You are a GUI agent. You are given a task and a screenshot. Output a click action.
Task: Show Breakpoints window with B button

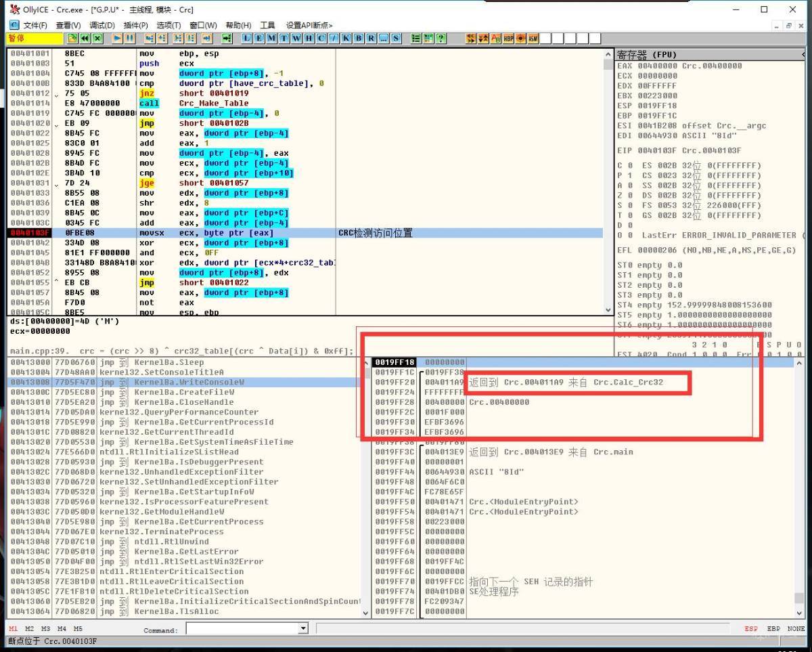click(x=358, y=39)
